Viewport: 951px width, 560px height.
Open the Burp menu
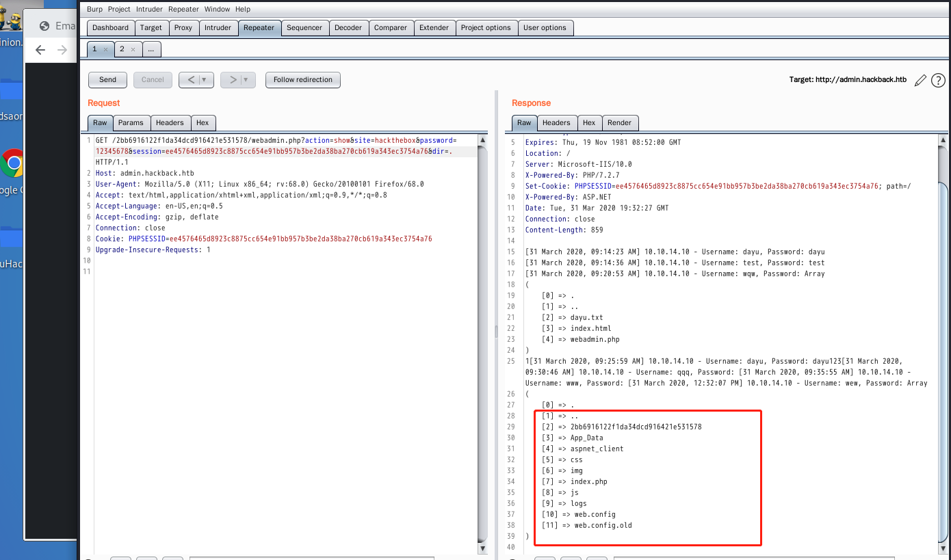[x=94, y=10]
